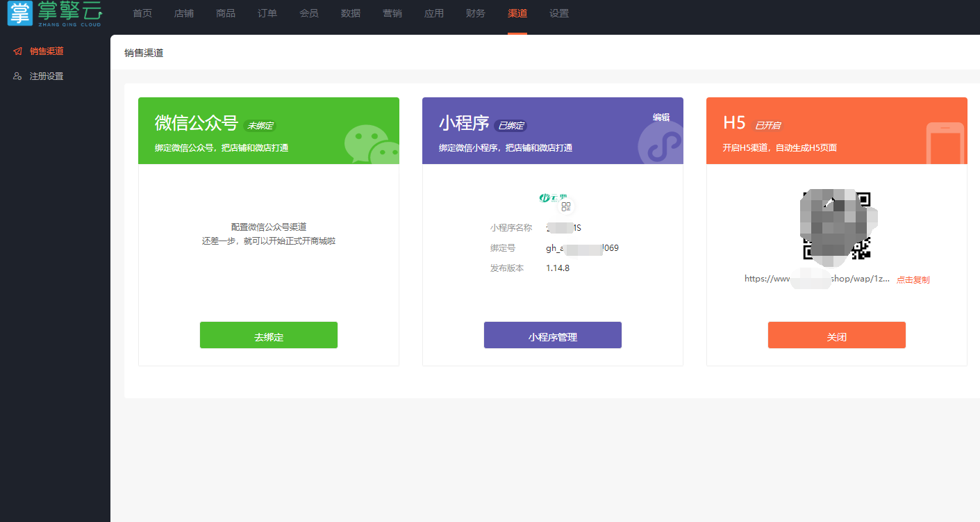This screenshot has height=522, width=980.
Task: Open the 首页 top menu
Action: (142, 13)
